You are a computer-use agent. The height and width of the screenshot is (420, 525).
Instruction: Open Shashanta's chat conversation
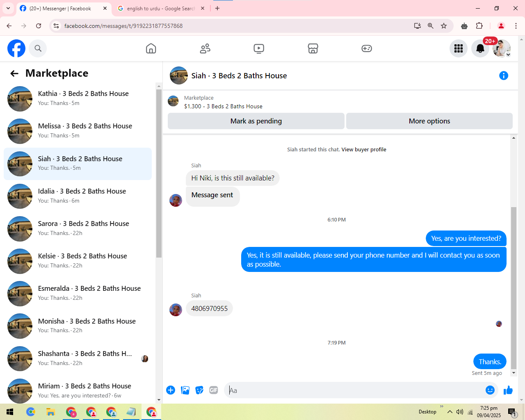78,358
